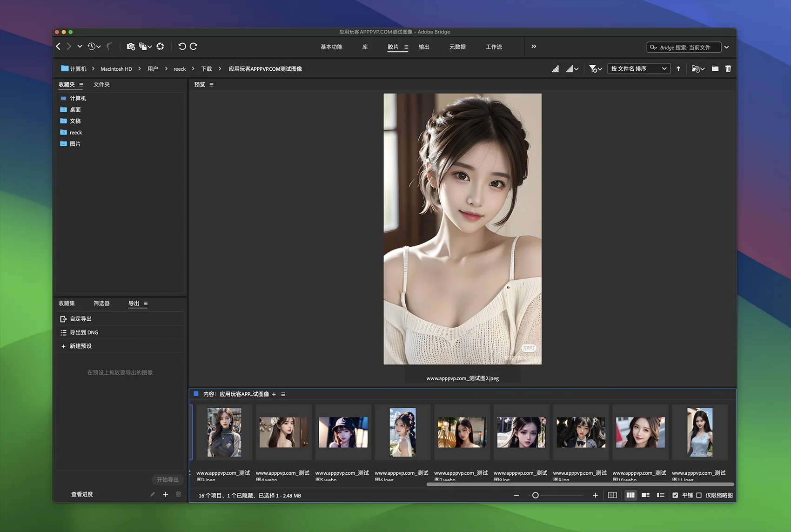This screenshot has width=791, height=532.
Task: Lock the thumbnail grid
Action: click(612, 495)
